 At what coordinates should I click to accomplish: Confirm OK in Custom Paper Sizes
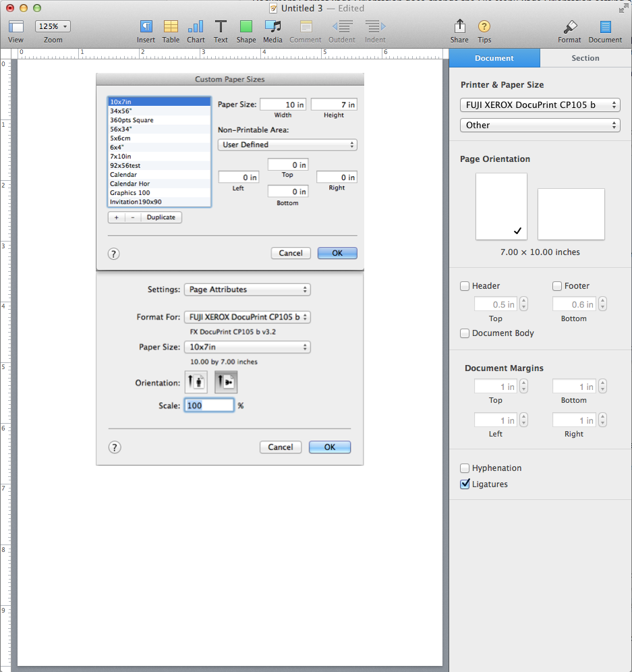[x=337, y=253]
